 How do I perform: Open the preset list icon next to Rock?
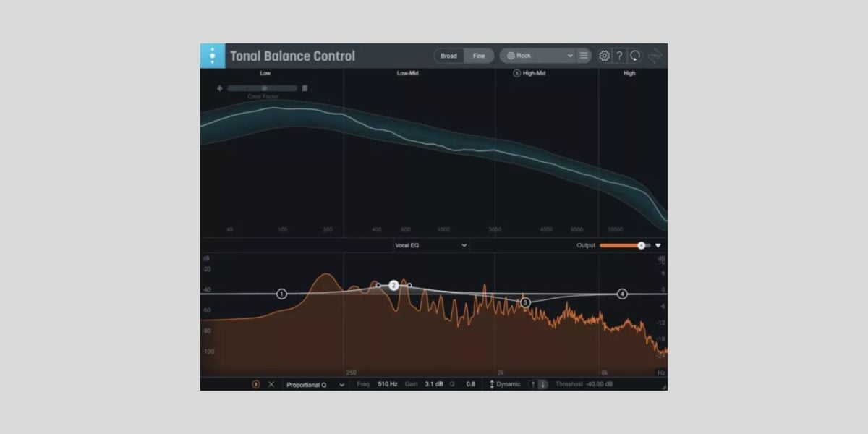582,55
